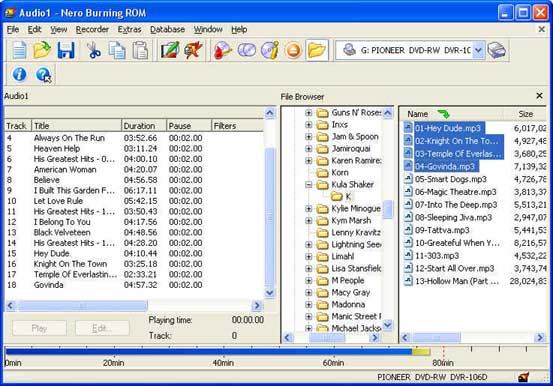Image resolution: width=553 pixels, height=386 pixels.
Task: Select the file 11-303.mp3
Action: pyautogui.click(x=437, y=255)
